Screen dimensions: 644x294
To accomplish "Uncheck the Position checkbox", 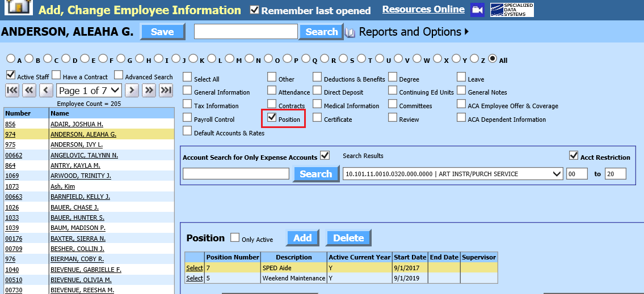I will [272, 118].
